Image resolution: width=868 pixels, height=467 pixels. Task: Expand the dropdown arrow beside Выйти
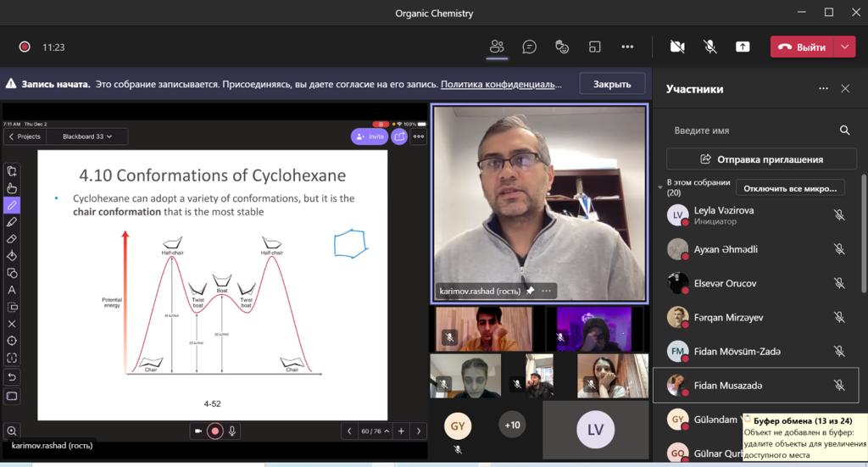point(845,47)
